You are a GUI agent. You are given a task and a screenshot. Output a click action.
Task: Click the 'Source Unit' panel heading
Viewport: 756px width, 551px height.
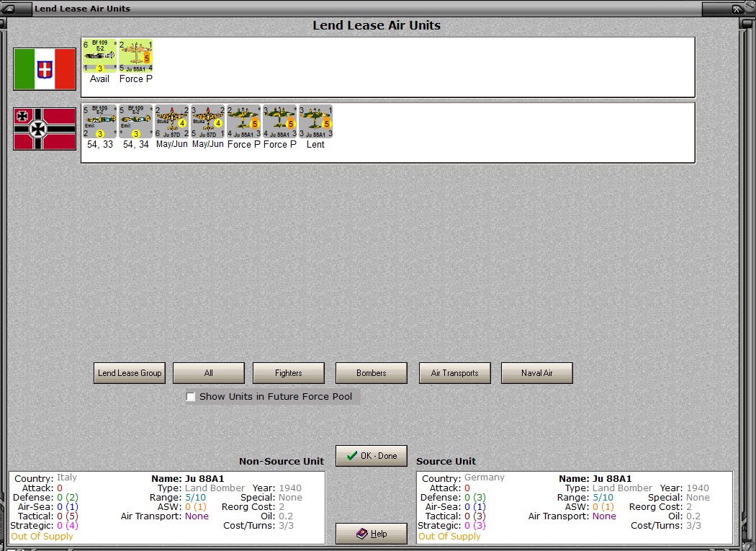446,461
